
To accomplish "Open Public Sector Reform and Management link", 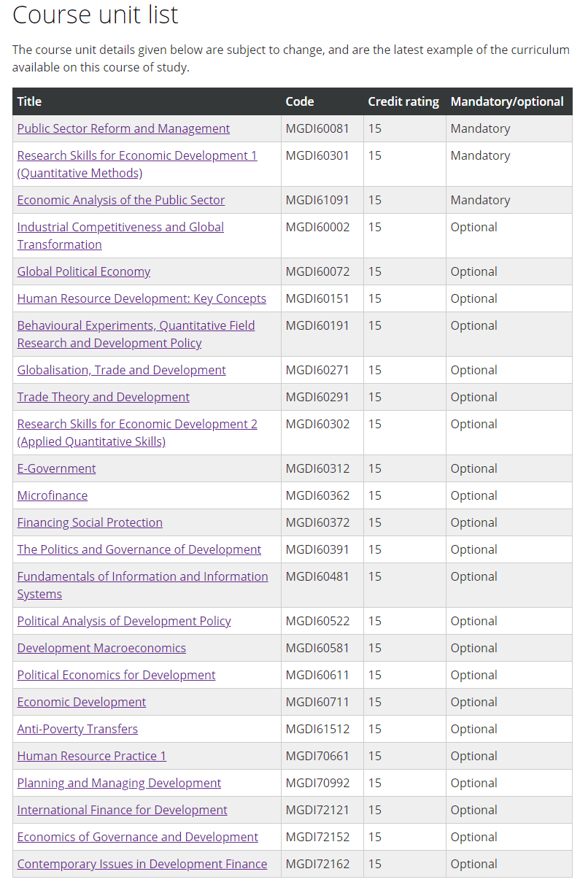I will click(x=123, y=128).
